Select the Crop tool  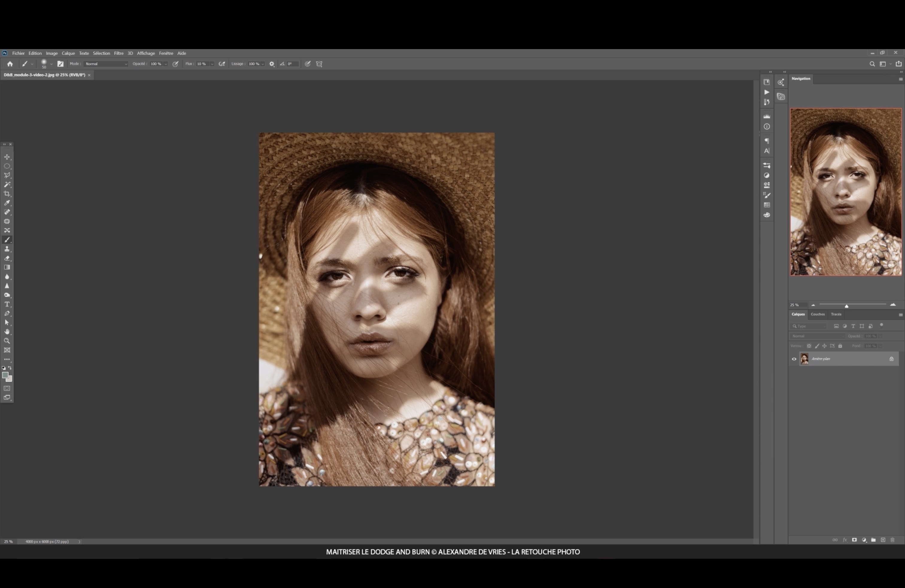pos(7,194)
